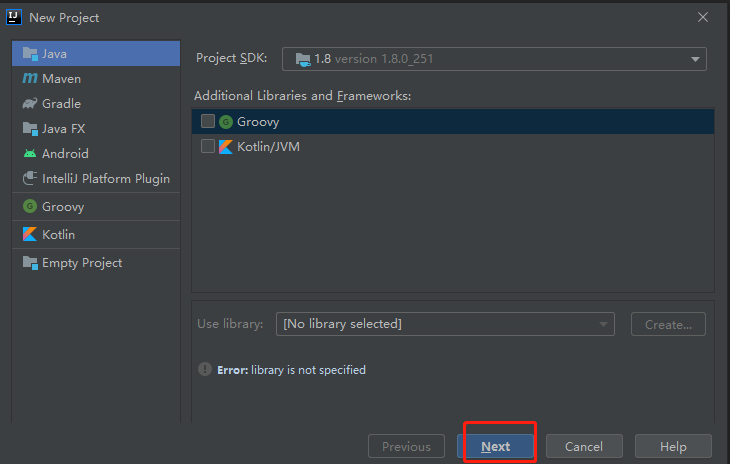Click the Android robot icon
Screen dimensions: 730x464
(x=30, y=153)
